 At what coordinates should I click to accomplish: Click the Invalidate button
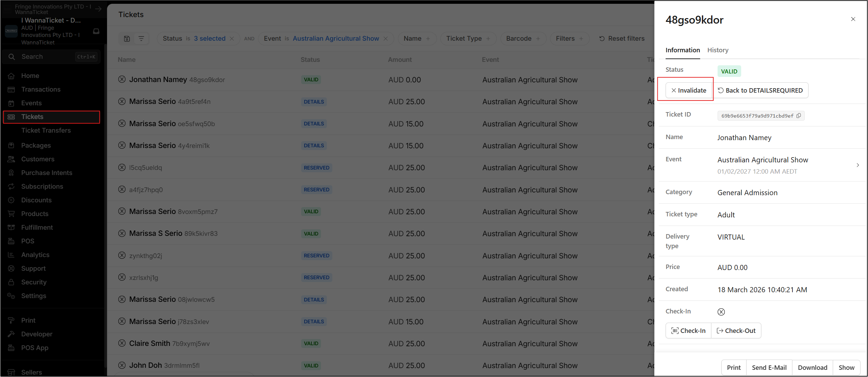(x=689, y=90)
